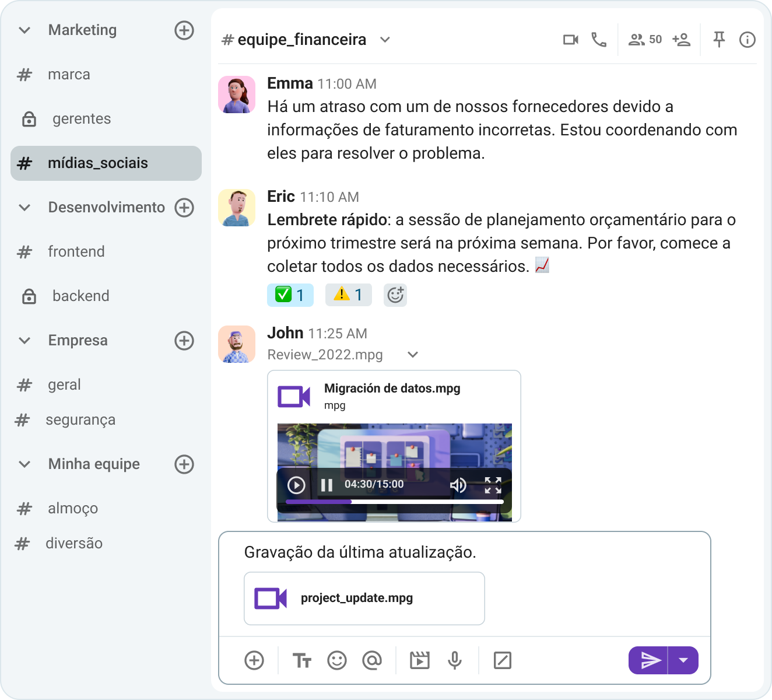The height and width of the screenshot is (700, 772).
Task: Click the green checkmark reaction
Action: 290,295
